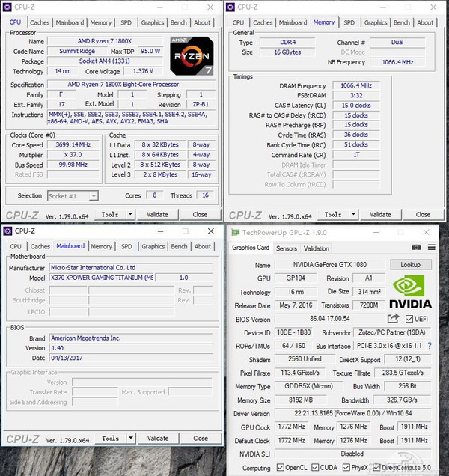Click the Tools button in the Memory window
The width and height of the screenshot is (449, 476).
[333, 214]
